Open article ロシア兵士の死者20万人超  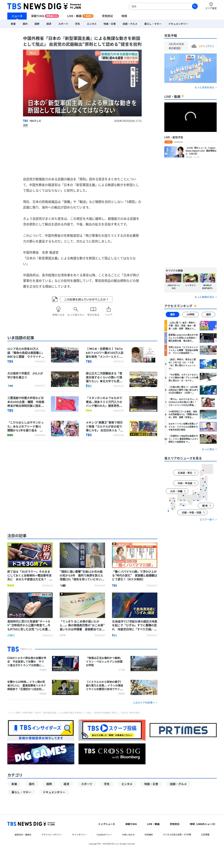click(43, 355)
